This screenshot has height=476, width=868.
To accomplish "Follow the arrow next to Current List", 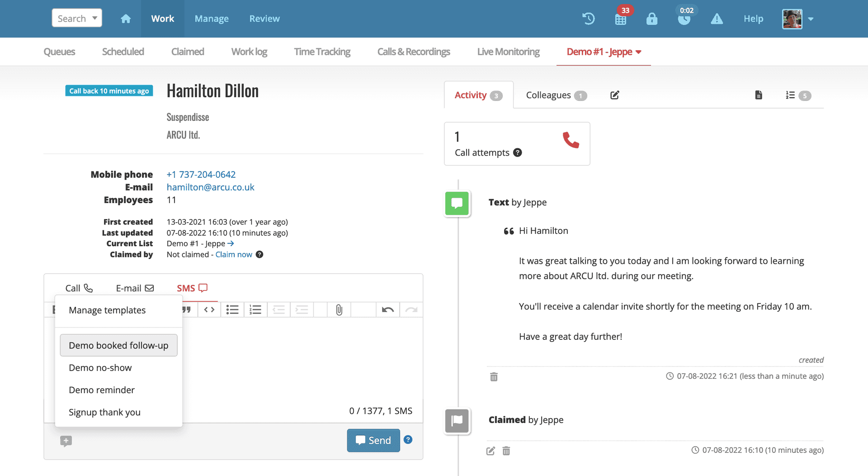I will pyautogui.click(x=231, y=243).
